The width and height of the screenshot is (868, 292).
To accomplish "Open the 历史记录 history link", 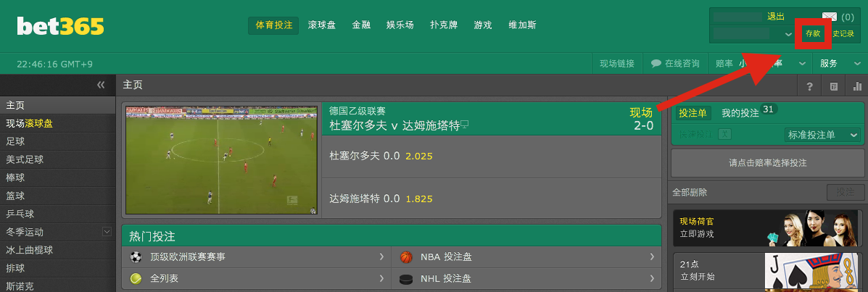I will (843, 34).
